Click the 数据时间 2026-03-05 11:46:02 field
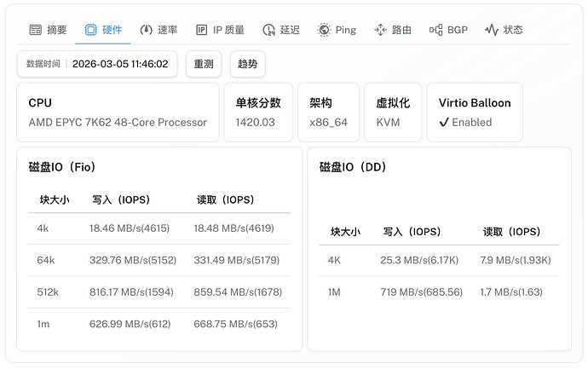This screenshot has height=369, width=588. point(97,64)
